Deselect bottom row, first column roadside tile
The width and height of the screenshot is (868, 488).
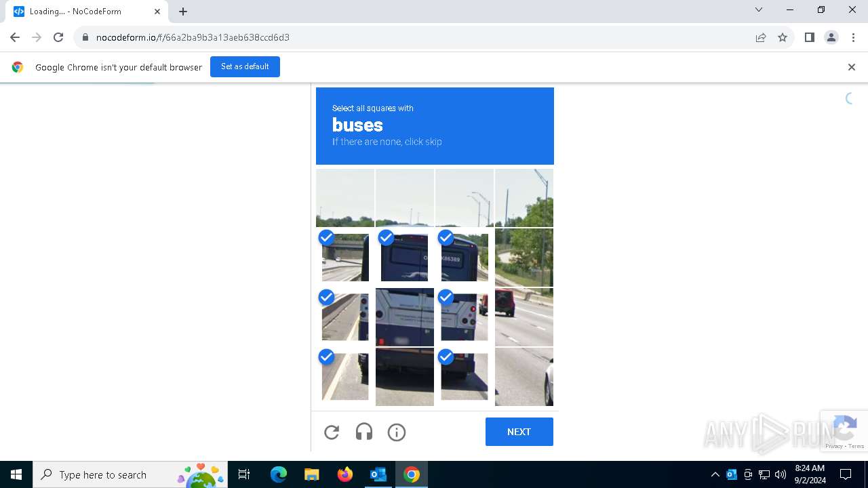point(345,377)
